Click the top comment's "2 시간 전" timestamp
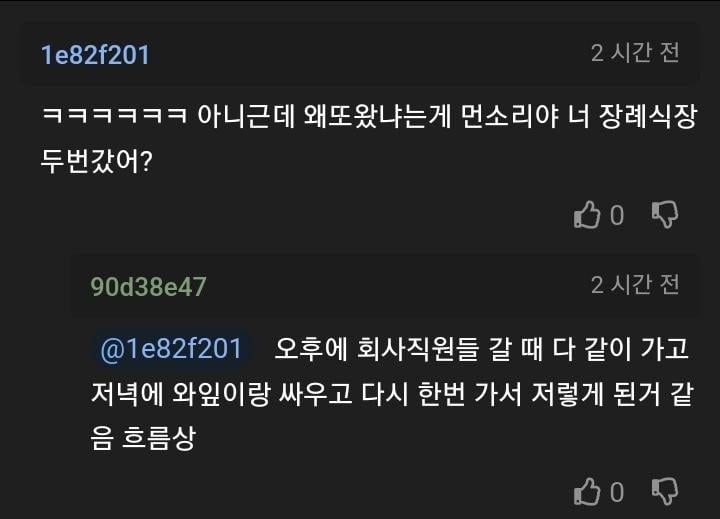Image resolution: width=720 pixels, height=519 pixels. click(x=635, y=53)
